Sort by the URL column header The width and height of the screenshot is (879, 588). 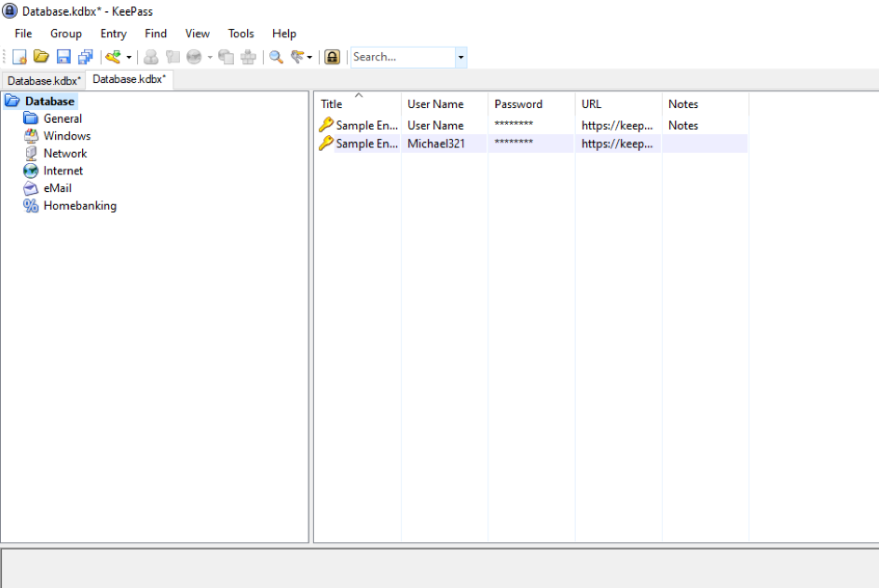coord(618,104)
